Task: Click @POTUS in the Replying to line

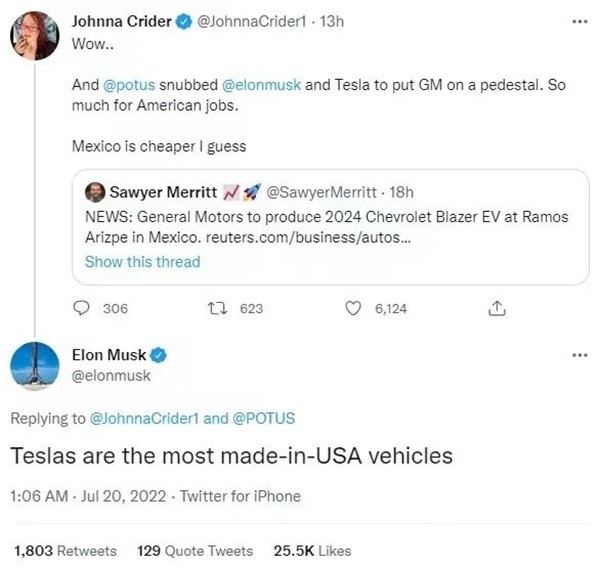Action: pos(264,418)
